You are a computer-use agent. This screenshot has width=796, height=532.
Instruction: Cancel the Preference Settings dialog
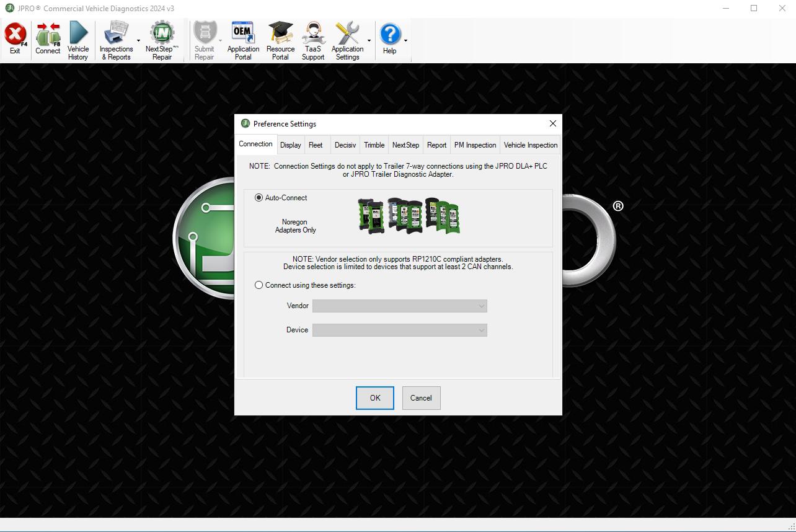click(x=421, y=397)
